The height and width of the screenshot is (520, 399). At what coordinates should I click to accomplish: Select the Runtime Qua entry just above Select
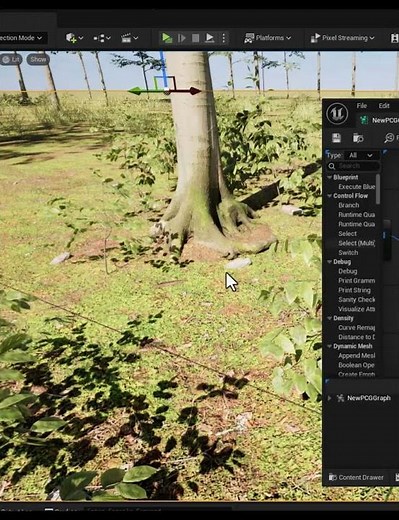356,224
